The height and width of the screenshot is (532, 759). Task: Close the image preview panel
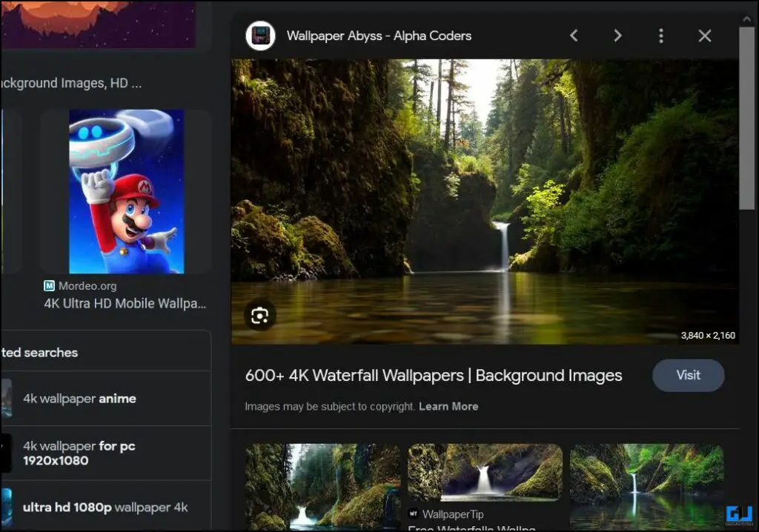(x=705, y=36)
